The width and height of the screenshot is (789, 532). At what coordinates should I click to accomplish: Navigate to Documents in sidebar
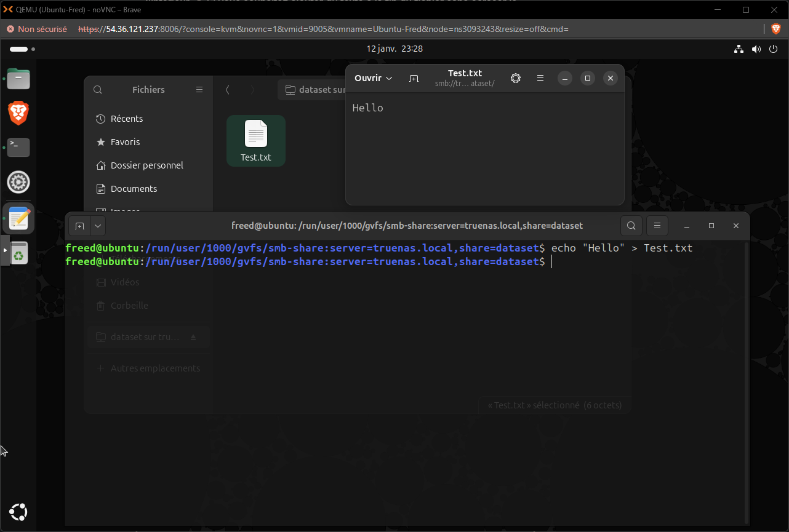coord(134,189)
